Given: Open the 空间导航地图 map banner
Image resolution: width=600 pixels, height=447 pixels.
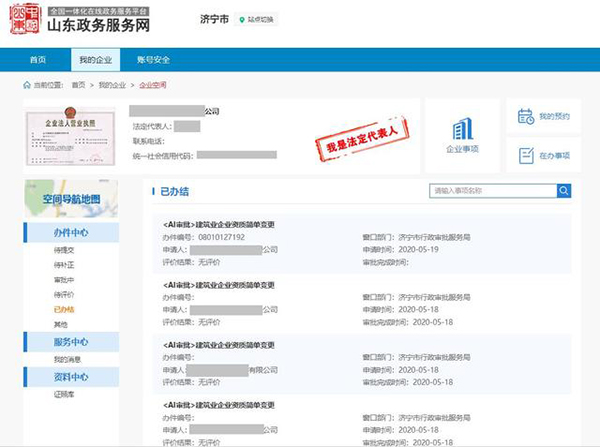Looking at the screenshot, I should click(72, 199).
